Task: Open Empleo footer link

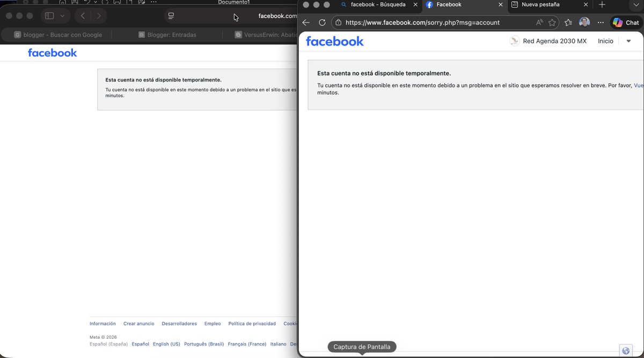Action: pyautogui.click(x=213, y=324)
